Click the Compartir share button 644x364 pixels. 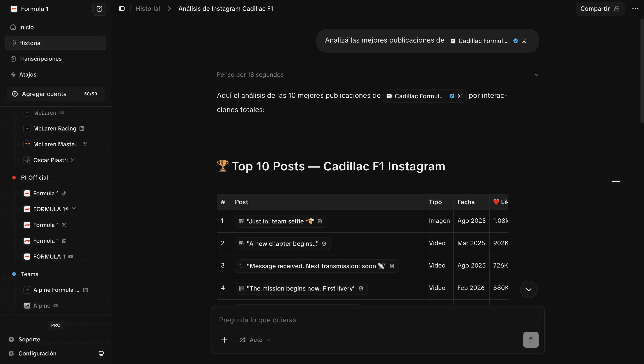coord(600,9)
